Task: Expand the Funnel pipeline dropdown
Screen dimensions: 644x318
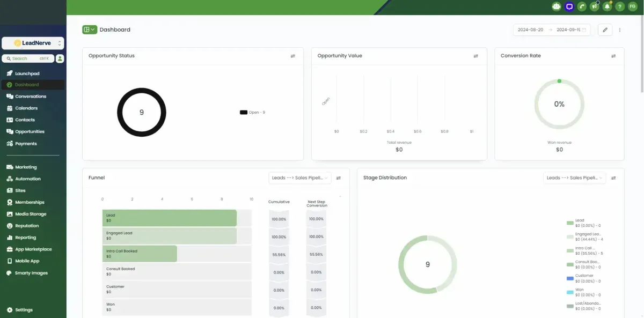Action: 300,178
